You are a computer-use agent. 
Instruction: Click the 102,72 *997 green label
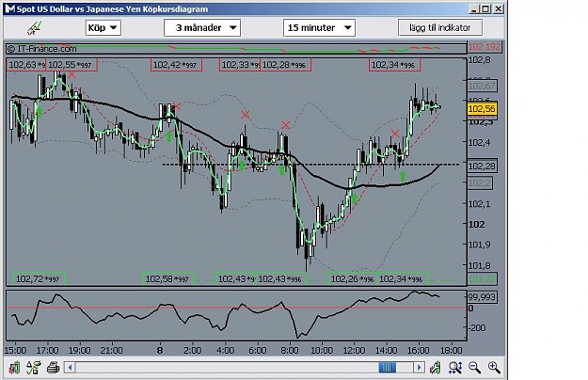coord(39,278)
